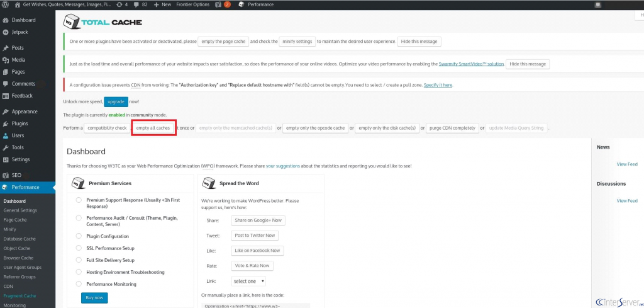Click 'minify settings' button
644x308 pixels.
[297, 42]
